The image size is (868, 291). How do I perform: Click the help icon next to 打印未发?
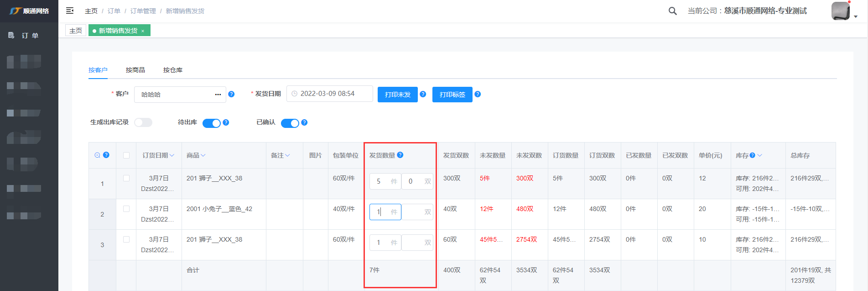tap(423, 94)
